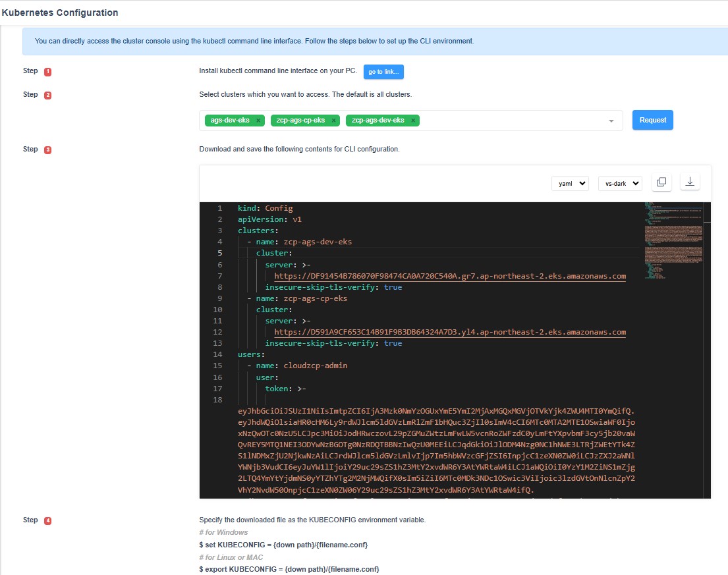
Task: Open the DF91454B786070 EKS server URL
Action: point(450,276)
